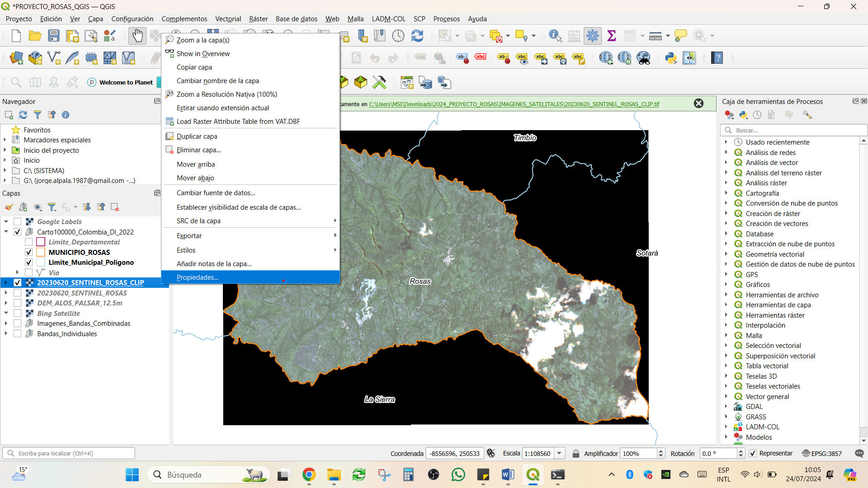Click the EPSG:3857 projection button
This screenshot has width=868, height=488.
(821, 453)
